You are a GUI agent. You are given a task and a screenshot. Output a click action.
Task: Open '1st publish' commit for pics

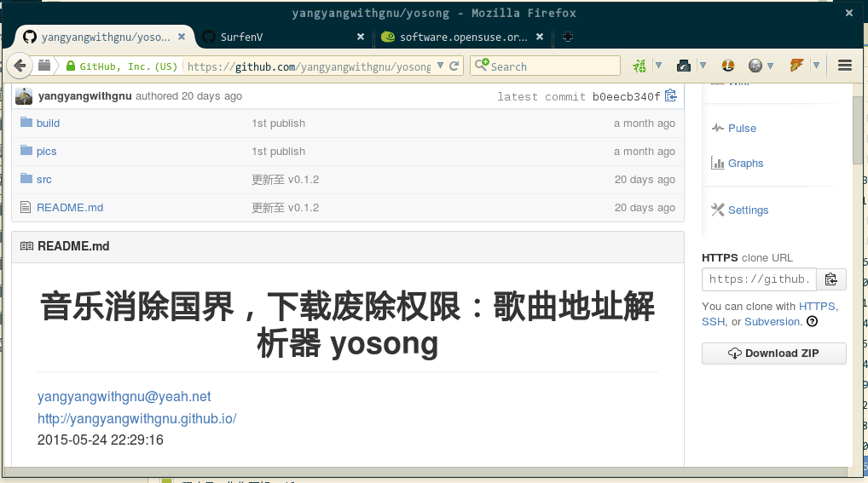click(x=279, y=152)
